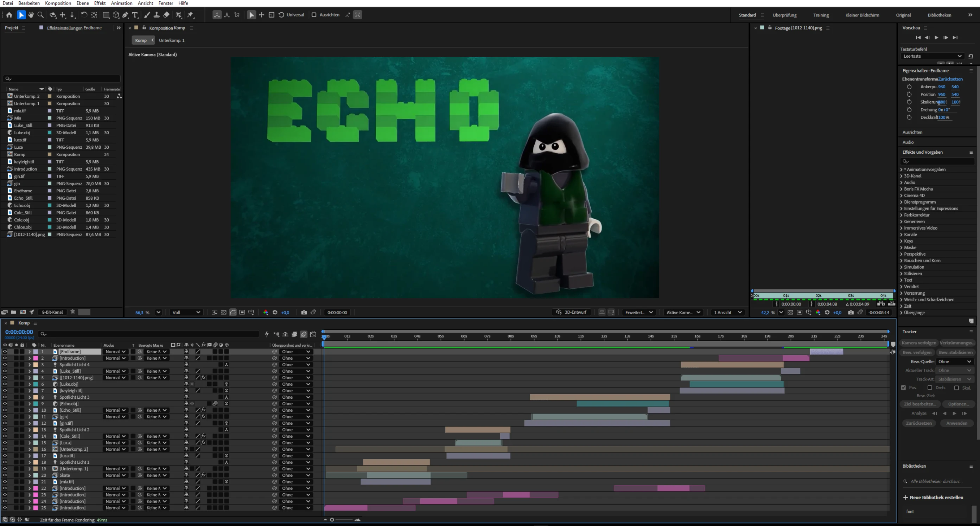980x526 pixels.
Task: Switch to Effekteinstellungen Endframe tab
Action: (x=74, y=28)
